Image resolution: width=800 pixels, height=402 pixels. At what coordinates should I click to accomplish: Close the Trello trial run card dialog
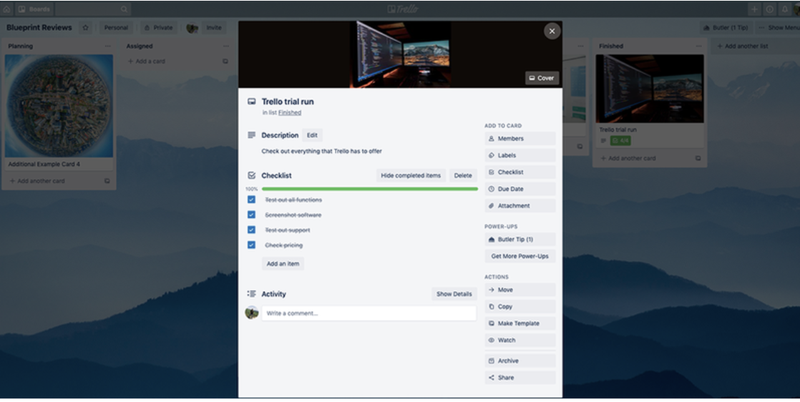552,31
